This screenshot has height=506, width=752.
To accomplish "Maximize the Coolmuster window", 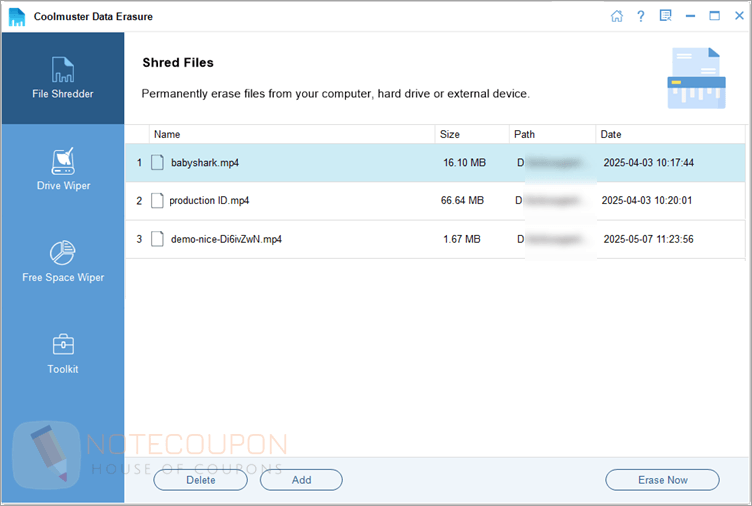I will 715,16.
